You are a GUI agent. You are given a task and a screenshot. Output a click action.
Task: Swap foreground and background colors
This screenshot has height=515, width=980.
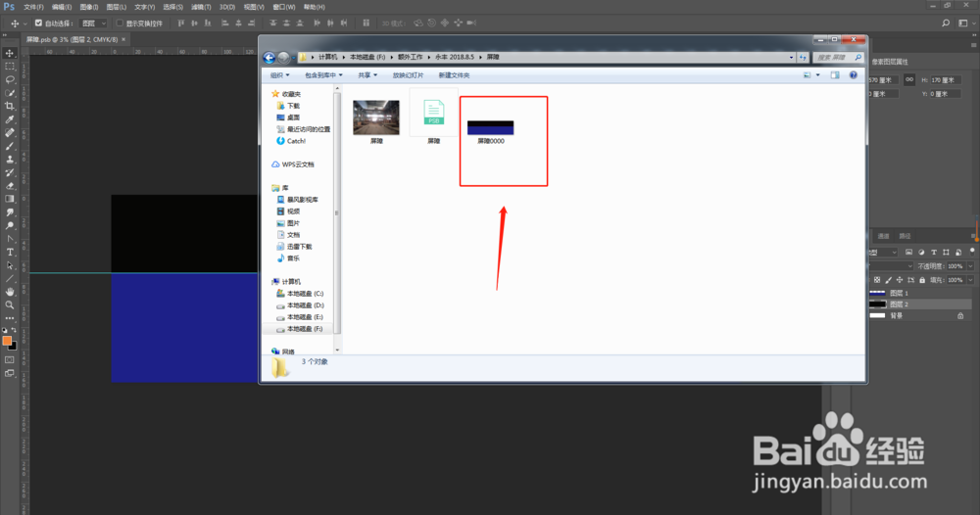[x=14, y=330]
